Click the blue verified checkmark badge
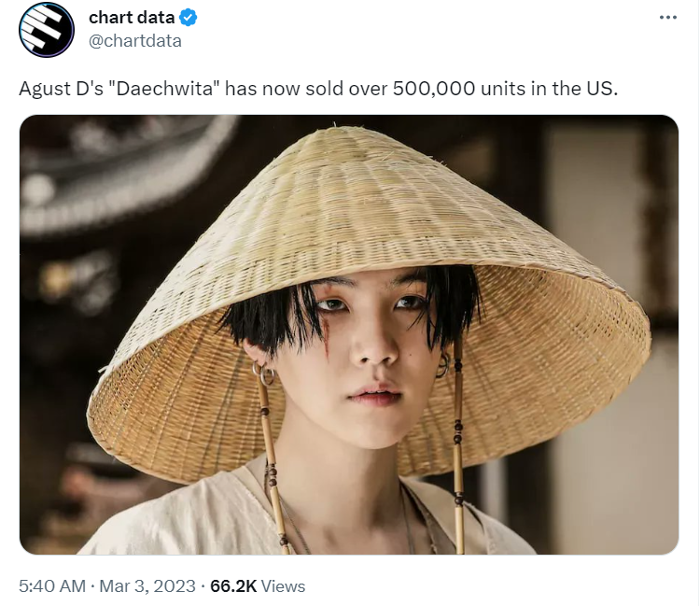Image resolution: width=700 pixels, height=606 pixels. 188,18
